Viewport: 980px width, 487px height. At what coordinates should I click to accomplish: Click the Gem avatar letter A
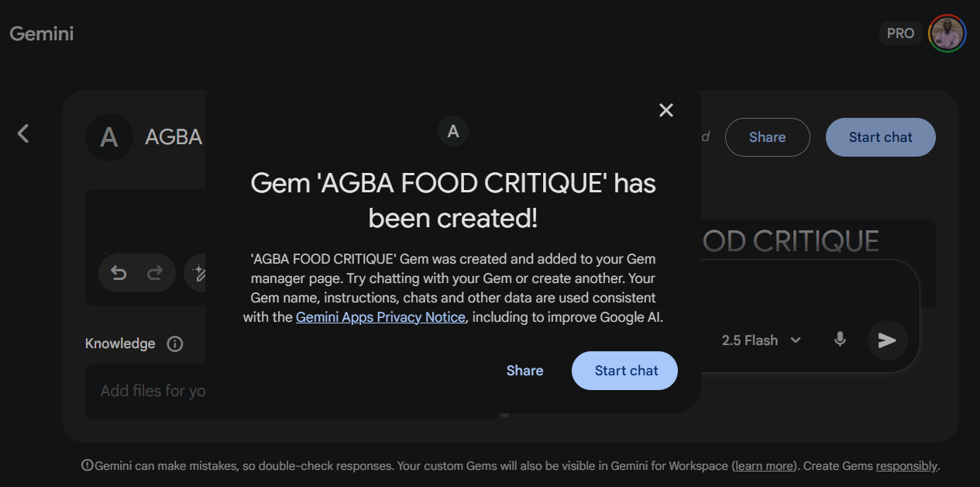109,137
